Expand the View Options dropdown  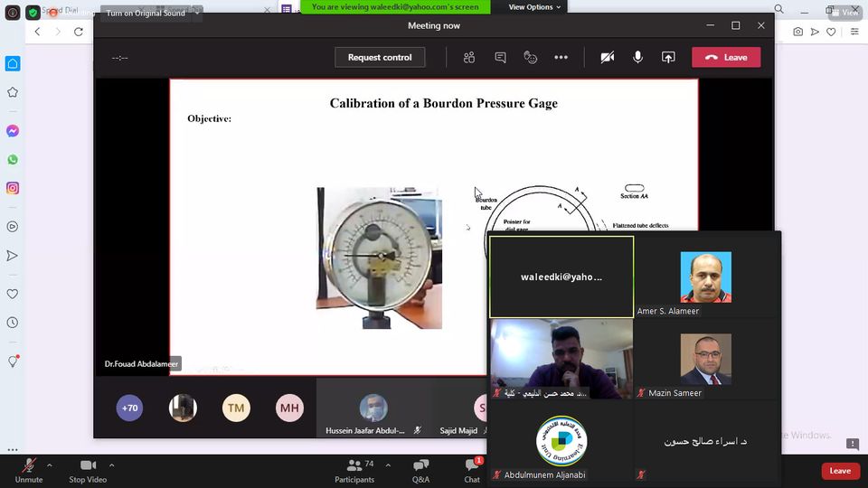point(534,7)
